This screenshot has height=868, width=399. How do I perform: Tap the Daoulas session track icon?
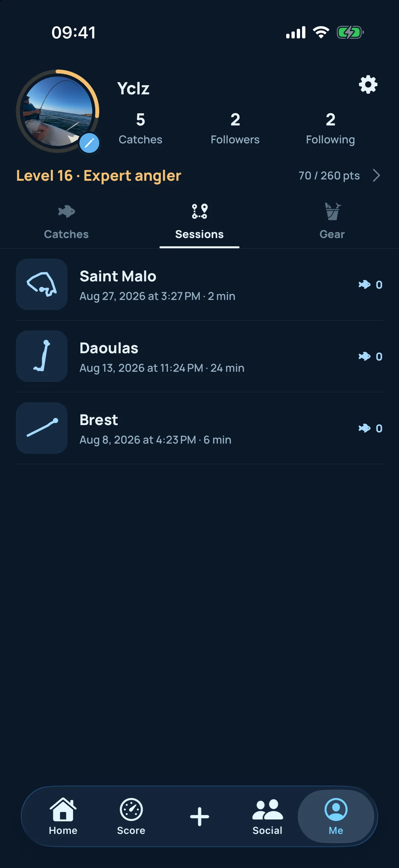42,356
